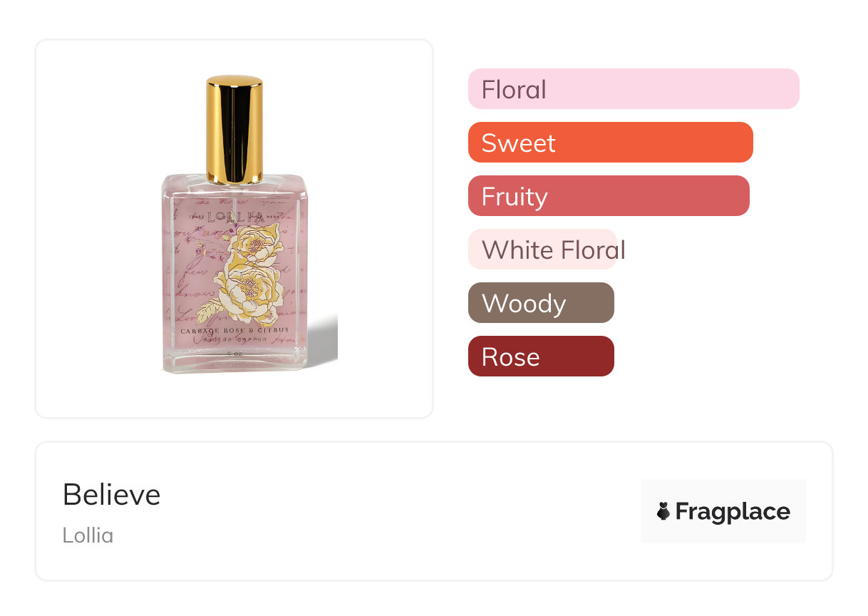The image size is (868, 616).
Task: Click the brown Woody accord bar
Action: [541, 303]
